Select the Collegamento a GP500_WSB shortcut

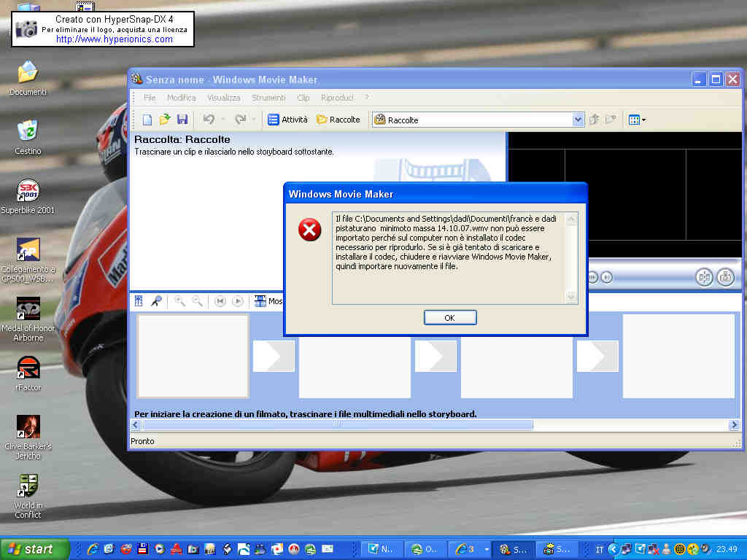pyautogui.click(x=28, y=260)
